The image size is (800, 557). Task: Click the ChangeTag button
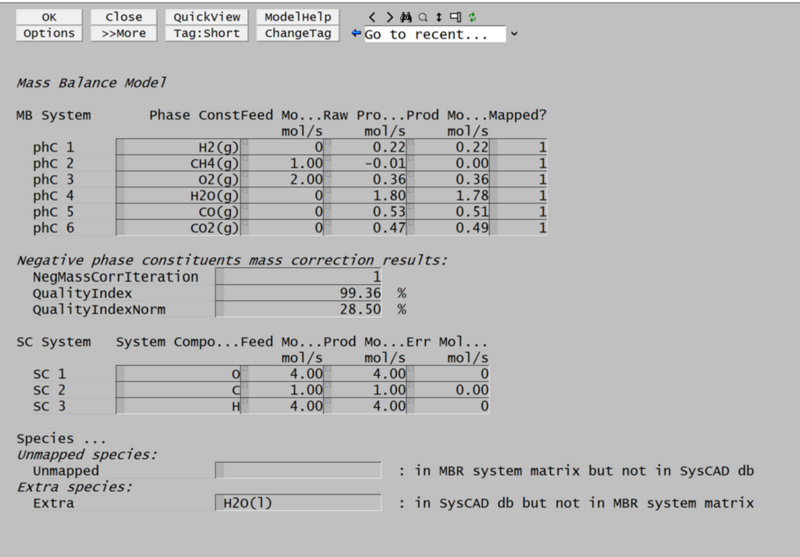(x=298, y=33)
